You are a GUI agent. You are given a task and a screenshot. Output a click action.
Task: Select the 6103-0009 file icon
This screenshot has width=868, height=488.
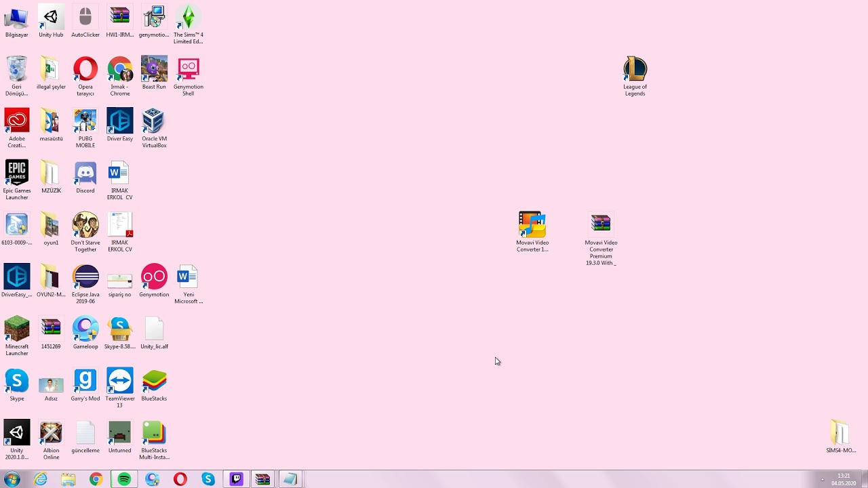[x=16, y=229]
